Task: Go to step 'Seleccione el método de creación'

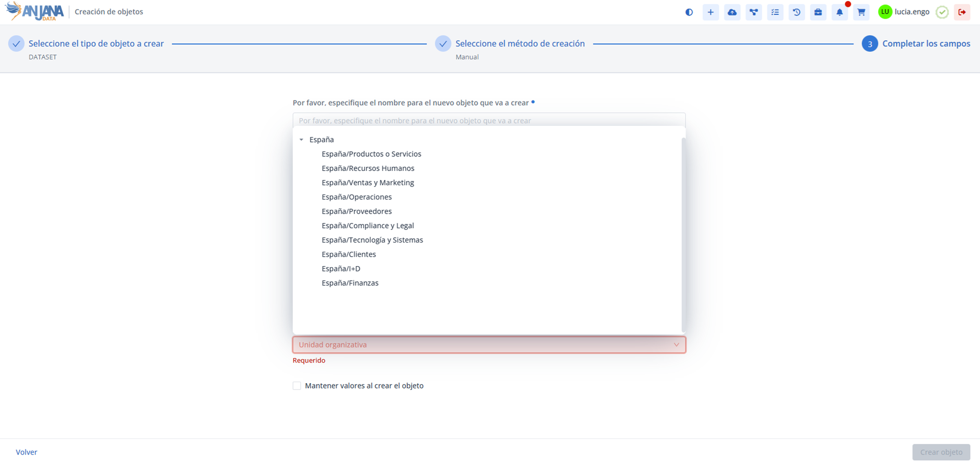Action: point(520,44)
